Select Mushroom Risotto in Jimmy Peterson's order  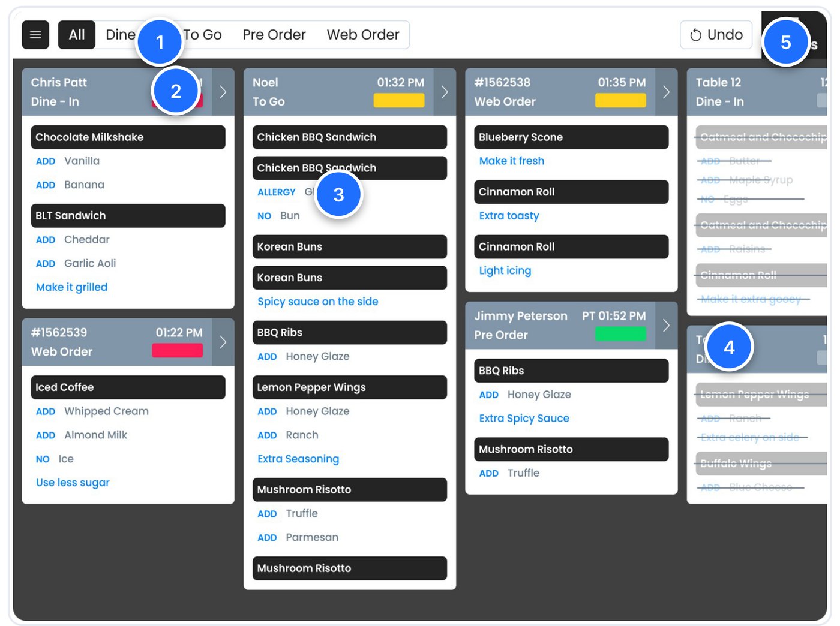tap(571, 449)
